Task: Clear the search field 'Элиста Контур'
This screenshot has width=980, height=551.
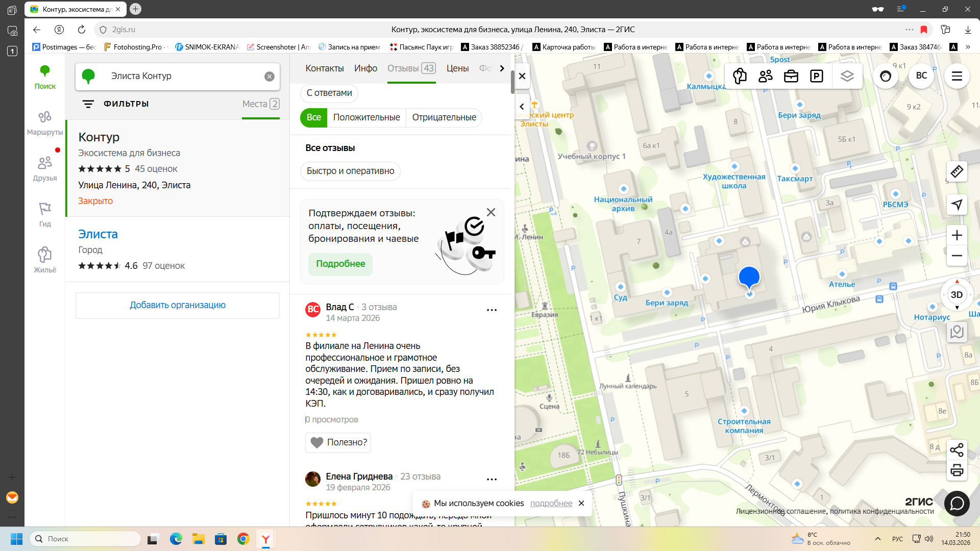Action: (x=269, y=77)
